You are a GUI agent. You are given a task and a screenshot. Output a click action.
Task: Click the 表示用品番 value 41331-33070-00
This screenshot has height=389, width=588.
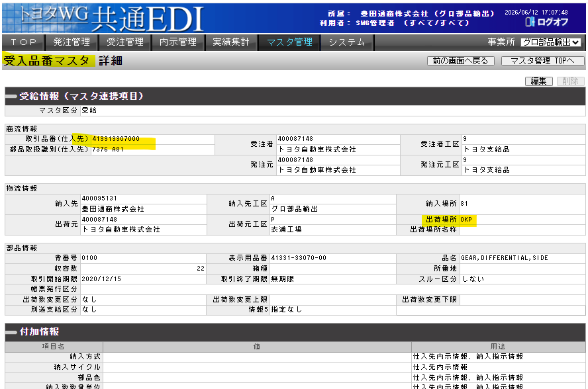point(299,258)
